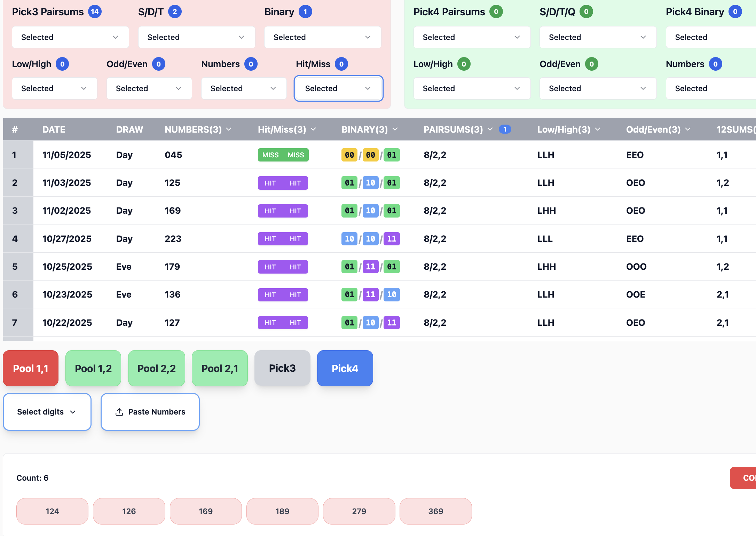
Task: Click the 169 number chip in results
Action: coord(206,511)
